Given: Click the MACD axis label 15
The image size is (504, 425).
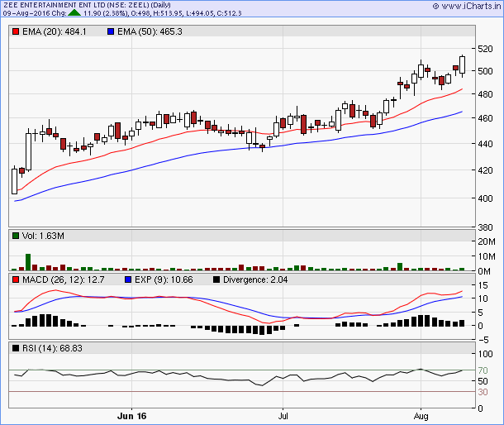Looking at the screenshot, I should (x=483, y=285).
